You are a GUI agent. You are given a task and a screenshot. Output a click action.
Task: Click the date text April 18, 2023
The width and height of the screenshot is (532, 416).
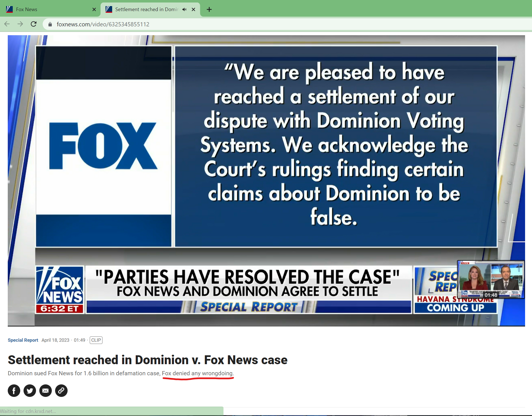[x=55, y=340]
